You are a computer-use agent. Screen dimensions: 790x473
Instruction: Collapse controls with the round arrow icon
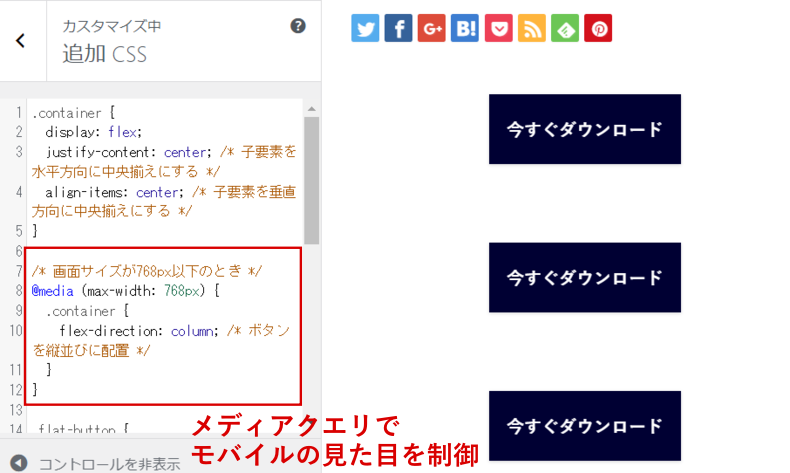coord(19,463)
